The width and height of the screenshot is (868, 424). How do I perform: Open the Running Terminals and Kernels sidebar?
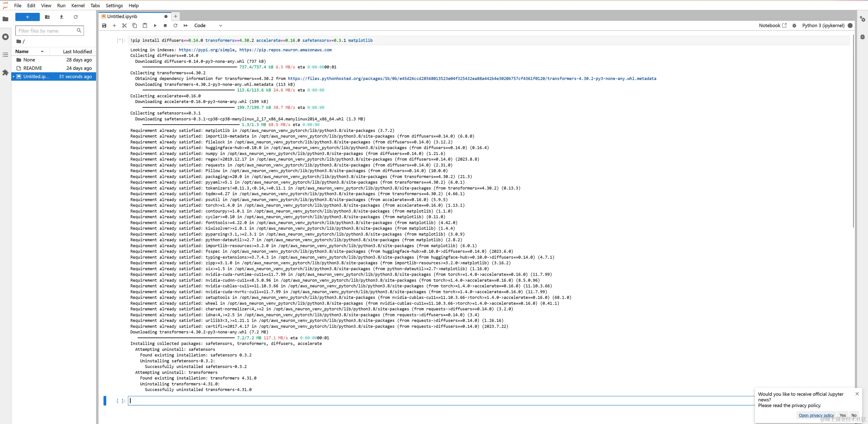[5, 37]
